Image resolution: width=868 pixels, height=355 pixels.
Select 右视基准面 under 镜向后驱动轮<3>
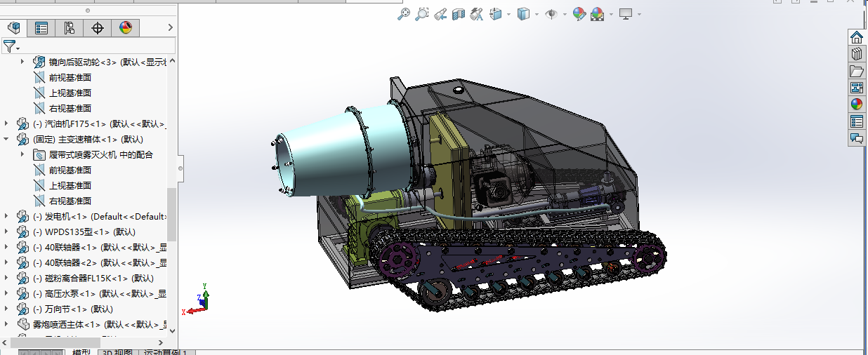point(70,108)
